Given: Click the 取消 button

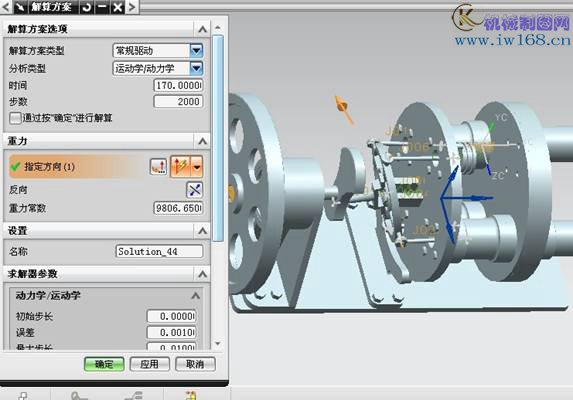Looking at the screenshot, I should coord(195,364).
